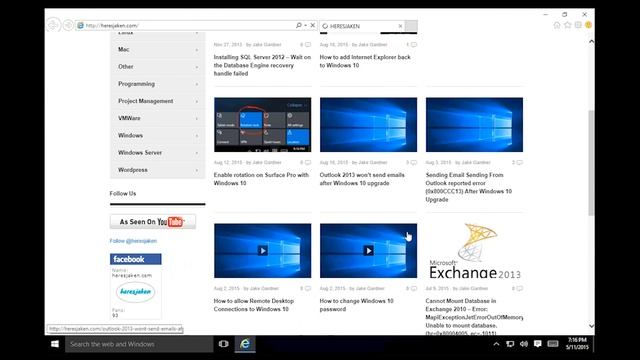Play the change Windows 10 password video
Viewport: 640px width, 360px height.
[368, 251]
